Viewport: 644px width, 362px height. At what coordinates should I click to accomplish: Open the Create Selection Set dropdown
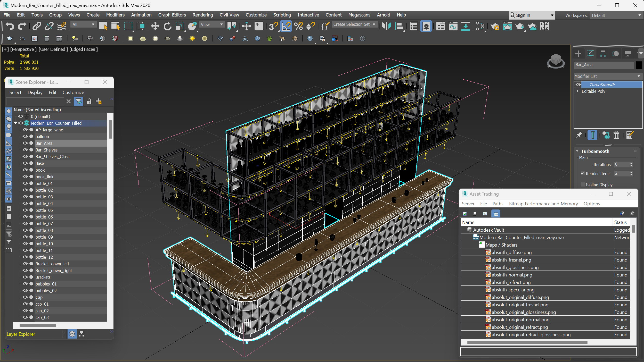pyautogui.click(x=354, y=24)
